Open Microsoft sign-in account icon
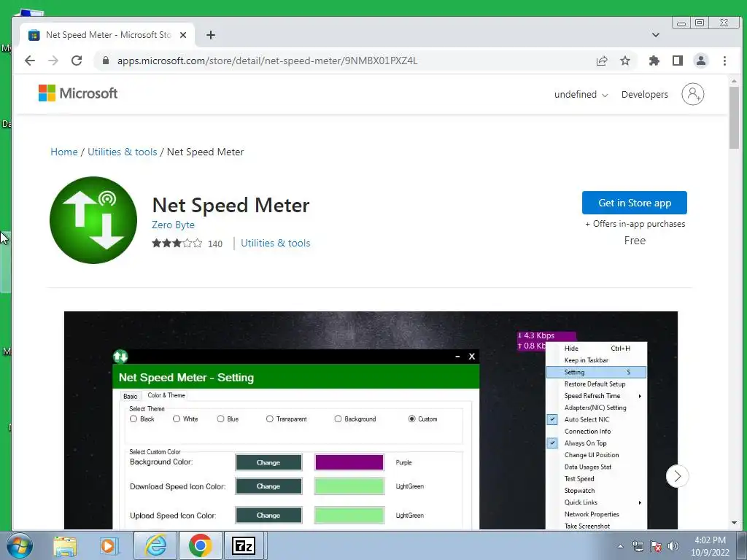 tap(693, 94)
